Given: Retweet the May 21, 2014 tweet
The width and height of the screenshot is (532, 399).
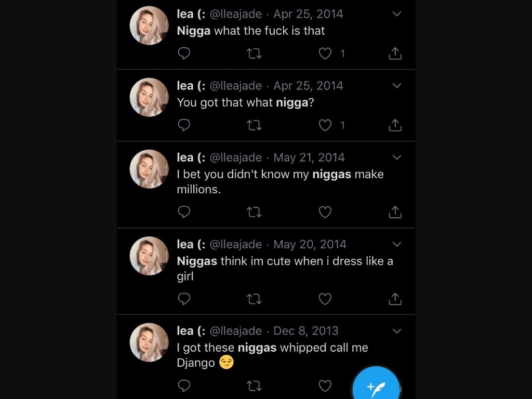Looking at the screenshot, I should point(254,212).
